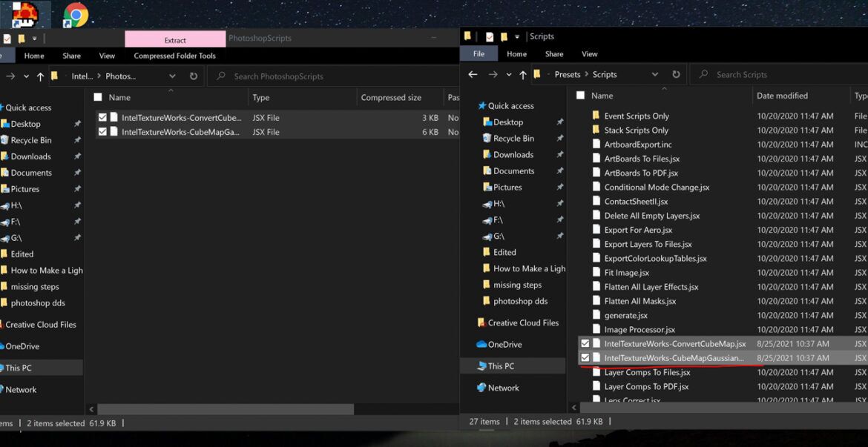This screenshot has width=868, height=447.
Task: Uncheck IntelTextureWorks-CubeMapGa... in the zip window
Action: coord(102,132)
